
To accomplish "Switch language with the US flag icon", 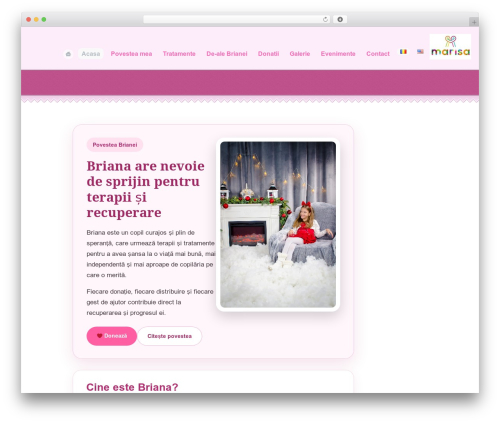I will 420,52.
